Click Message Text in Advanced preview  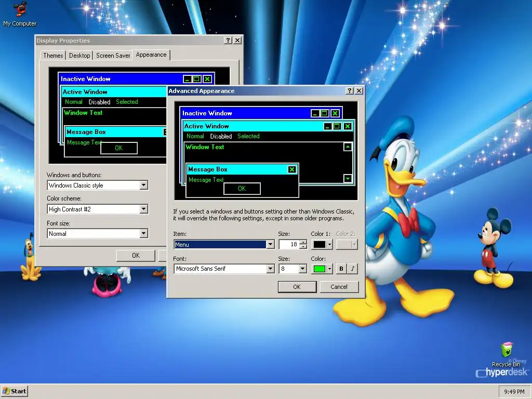pos(206,180)
